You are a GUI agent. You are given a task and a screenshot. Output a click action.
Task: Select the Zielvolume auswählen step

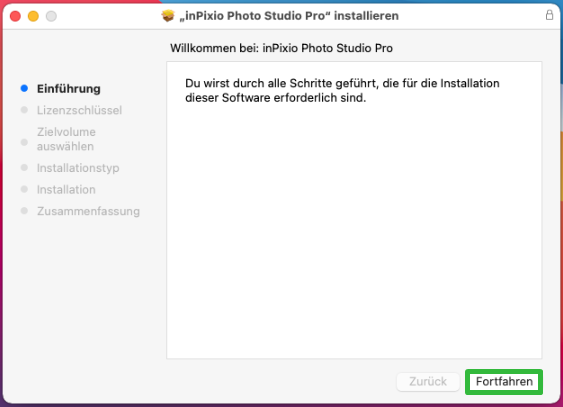coord(66,139)
